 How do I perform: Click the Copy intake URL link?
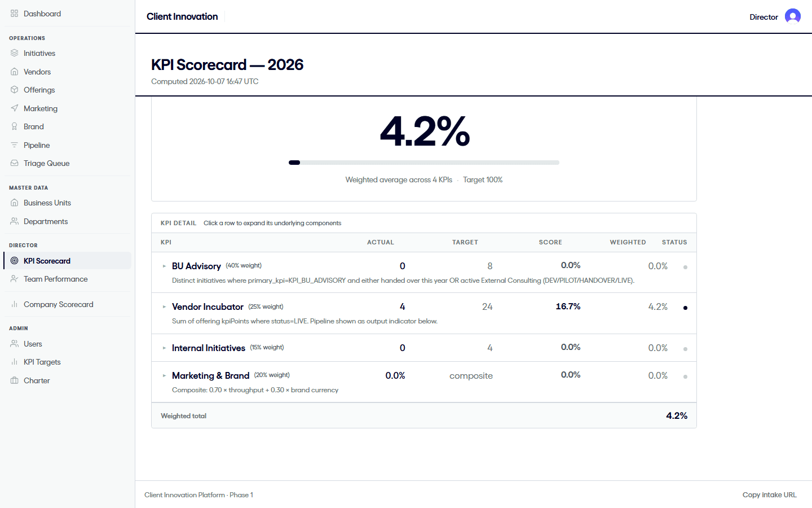(x=769, y=495)
